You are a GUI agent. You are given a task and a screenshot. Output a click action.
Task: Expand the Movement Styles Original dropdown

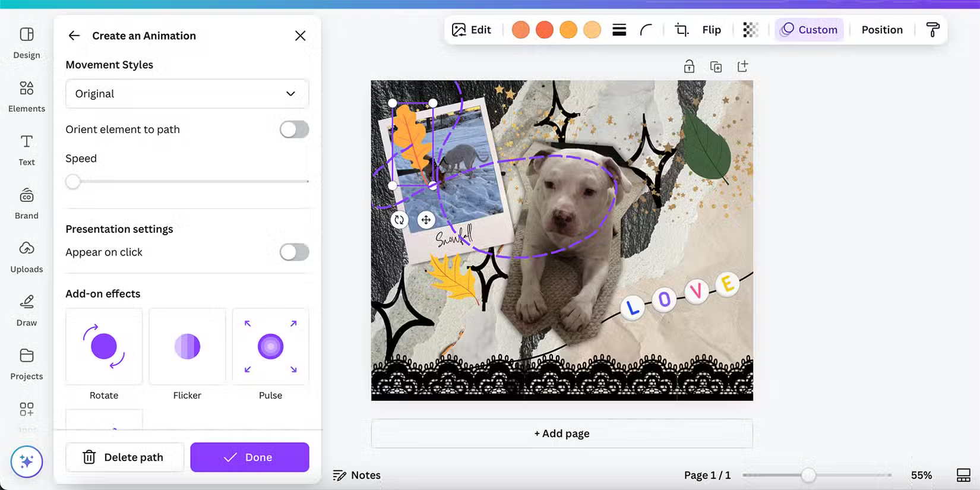click(x=187, y=94)
